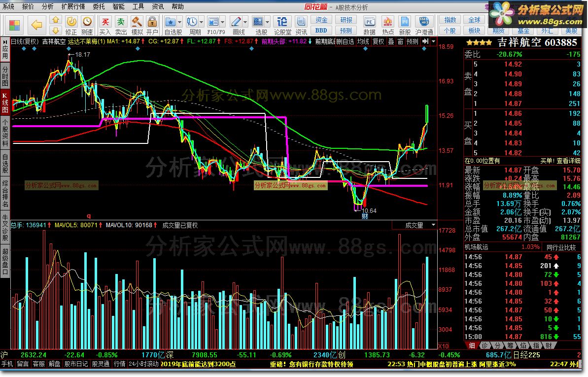
Task: Open the dropdown arrow after 预测
Action: 434,41
